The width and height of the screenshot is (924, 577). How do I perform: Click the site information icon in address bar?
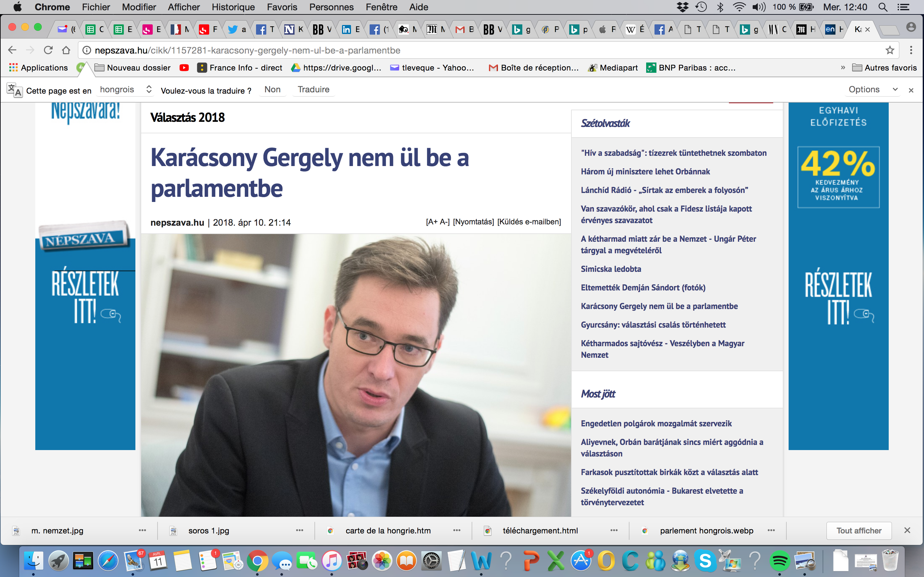[x=87, y=50]
